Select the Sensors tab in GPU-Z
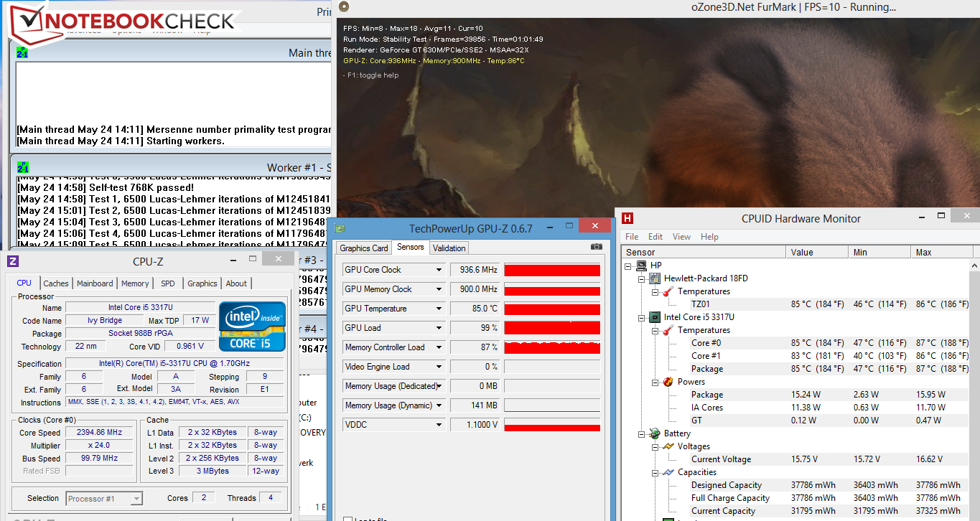The width and height of the screenshot is (980, 521). (411, 248)
